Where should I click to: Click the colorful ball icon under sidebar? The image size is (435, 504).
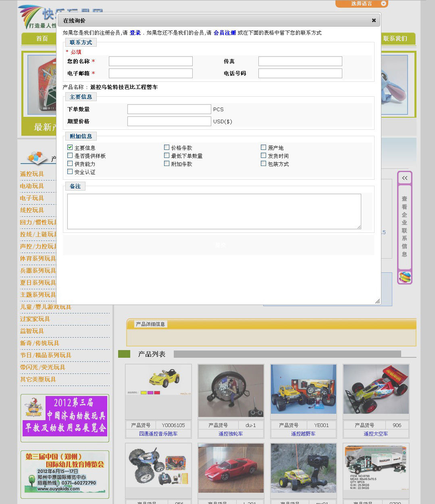coord(405,277)
